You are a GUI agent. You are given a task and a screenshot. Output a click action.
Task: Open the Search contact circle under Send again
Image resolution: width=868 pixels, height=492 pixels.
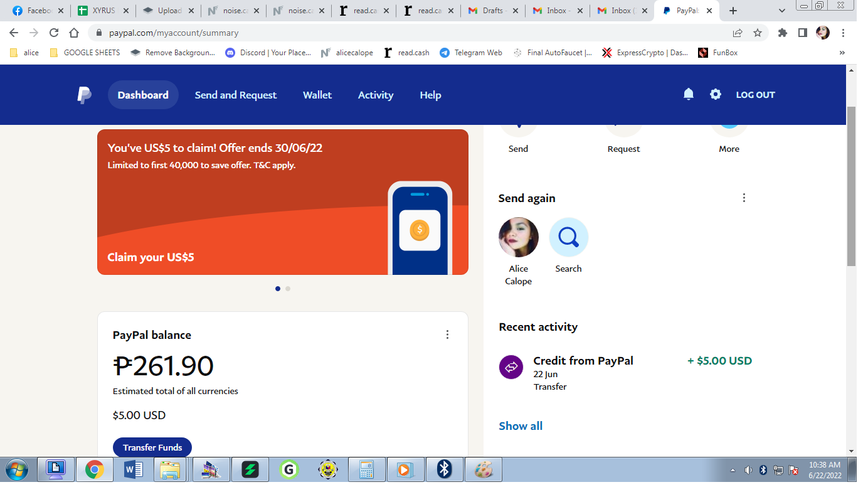(x=568, y=237)
